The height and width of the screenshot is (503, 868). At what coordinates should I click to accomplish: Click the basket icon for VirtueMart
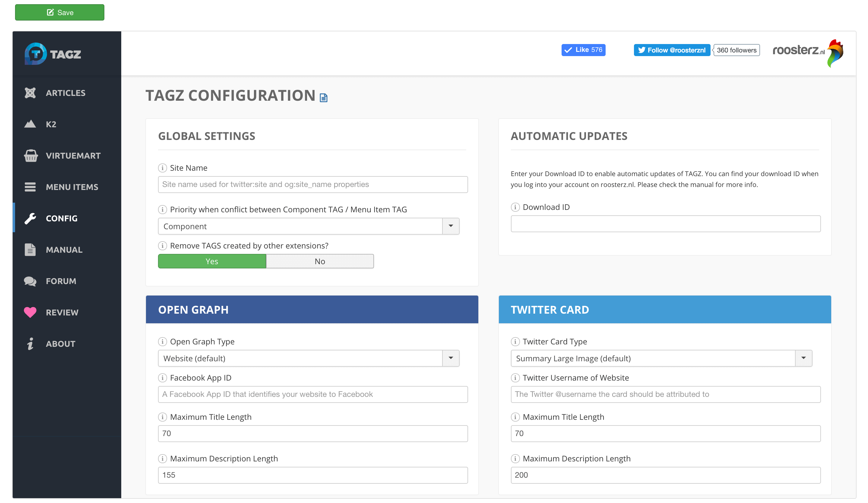(31, 156)
